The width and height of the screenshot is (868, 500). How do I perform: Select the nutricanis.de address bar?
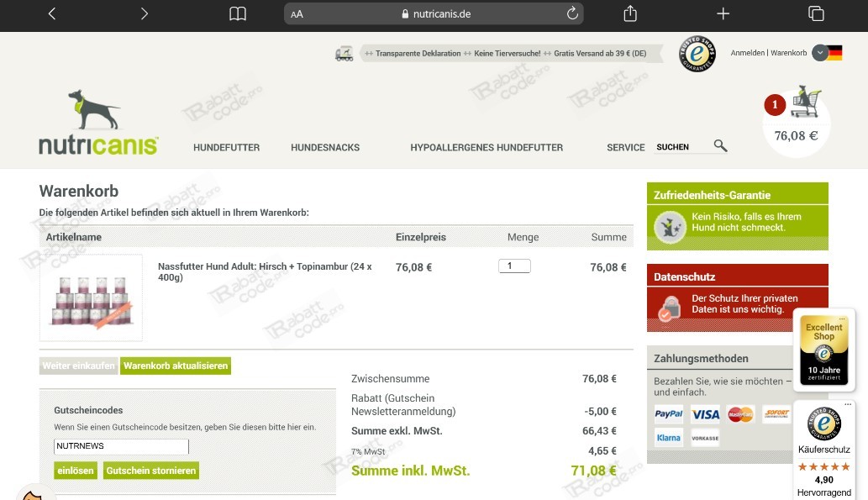434,13
